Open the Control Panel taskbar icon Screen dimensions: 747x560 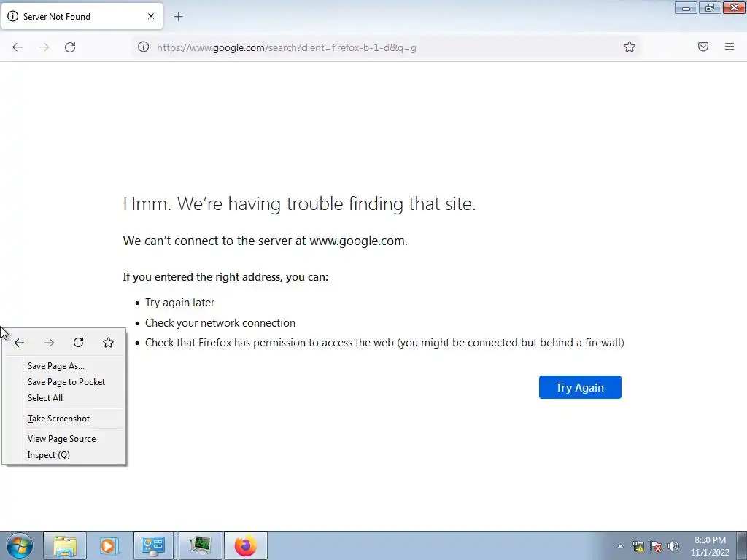point(153,545)
